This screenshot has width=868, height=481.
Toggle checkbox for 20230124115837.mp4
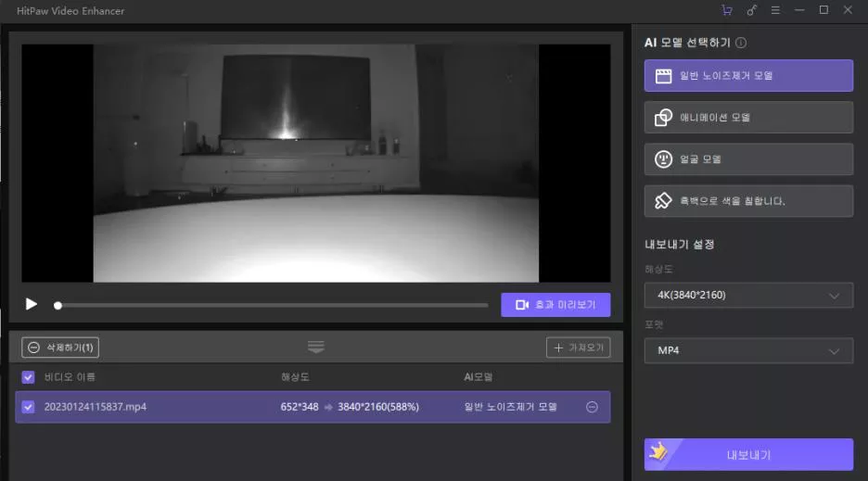tap(28, 407)
